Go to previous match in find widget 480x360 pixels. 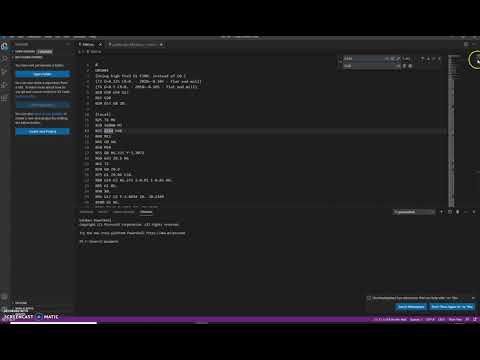423,59
